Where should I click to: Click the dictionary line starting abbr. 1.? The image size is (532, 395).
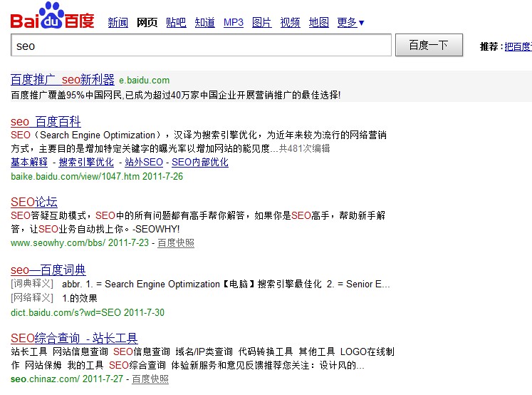[x=226, y=284]
